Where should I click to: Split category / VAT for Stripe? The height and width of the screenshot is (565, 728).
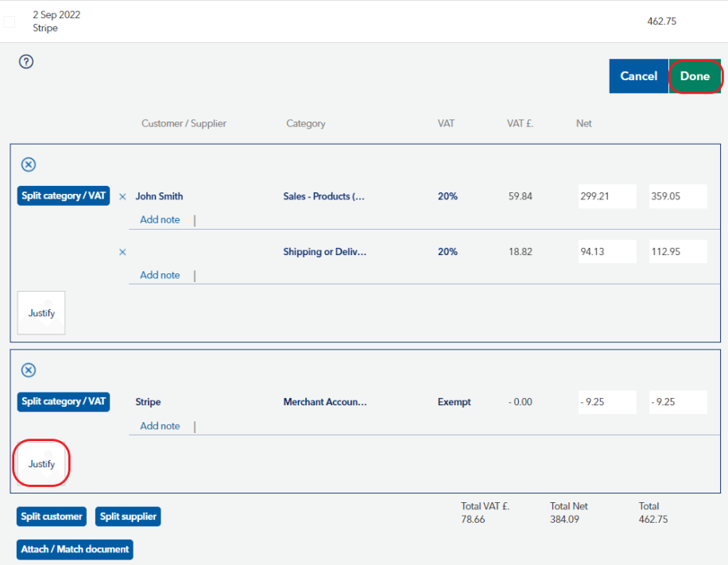64,401
